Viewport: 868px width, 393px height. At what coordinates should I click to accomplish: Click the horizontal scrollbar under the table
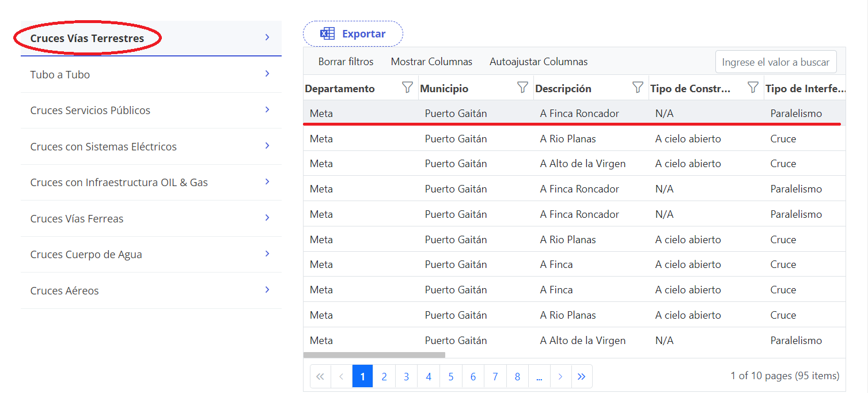[x=374, y=355]
